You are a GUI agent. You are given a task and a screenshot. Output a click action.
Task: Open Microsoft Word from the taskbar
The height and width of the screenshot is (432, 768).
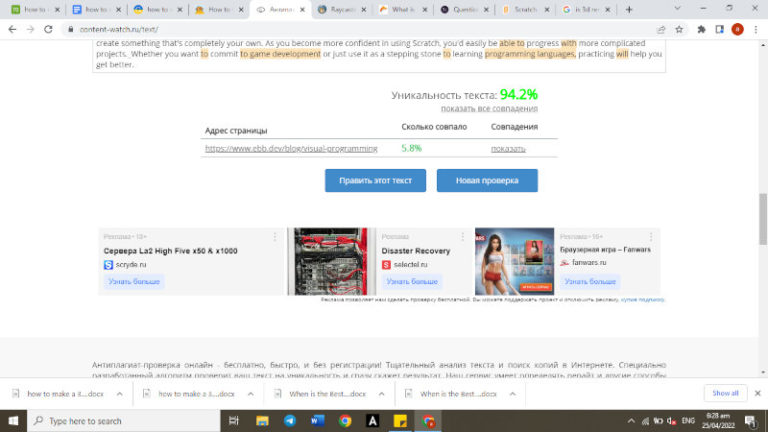coord(318,421)
